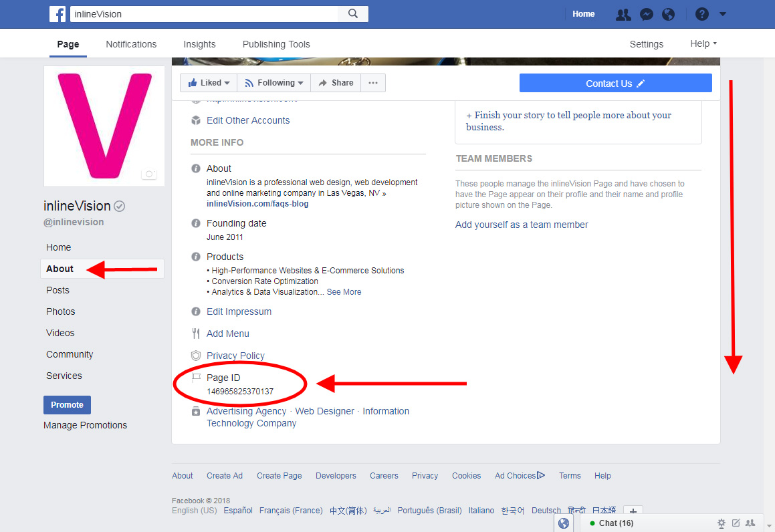The height and width of the screenshot is (532, 775).
Task: Open Manage Promotions link
Action: pyautogui.click(x=85, y=425)
